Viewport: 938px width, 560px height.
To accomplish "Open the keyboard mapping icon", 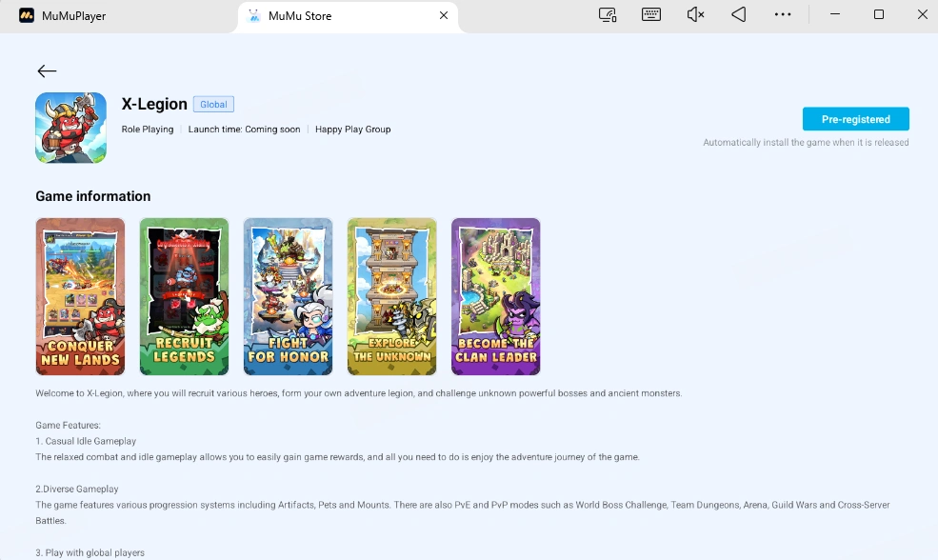I will (x=650, y=15).
